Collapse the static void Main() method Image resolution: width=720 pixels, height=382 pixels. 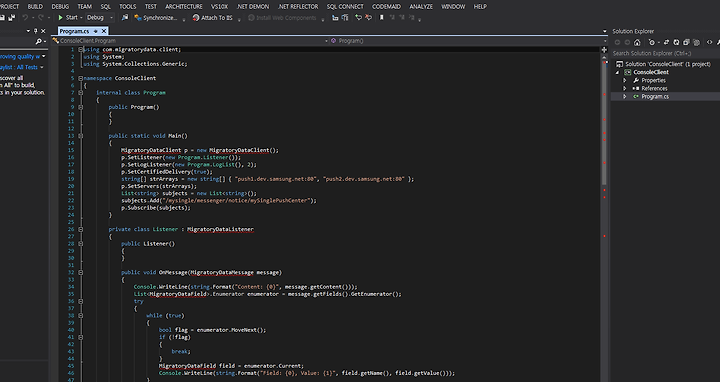tap(81, 136)
